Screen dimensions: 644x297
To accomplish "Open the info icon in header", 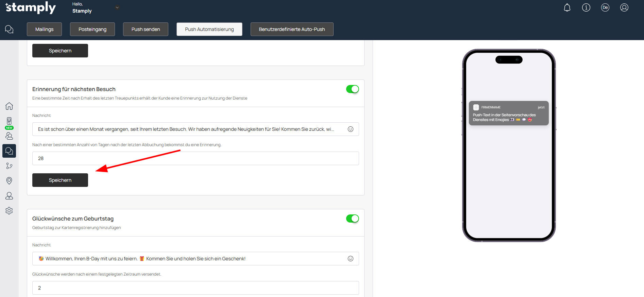I will coord(586,7).
